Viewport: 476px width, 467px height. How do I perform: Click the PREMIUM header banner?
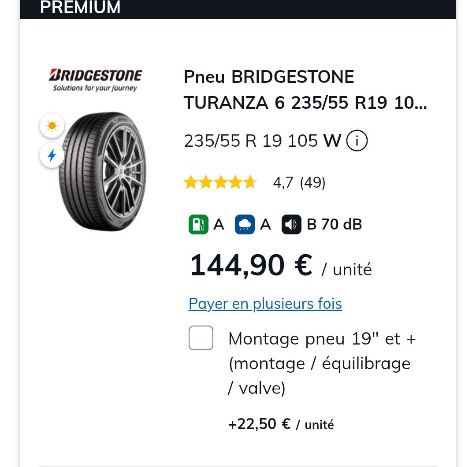[238, 8]
